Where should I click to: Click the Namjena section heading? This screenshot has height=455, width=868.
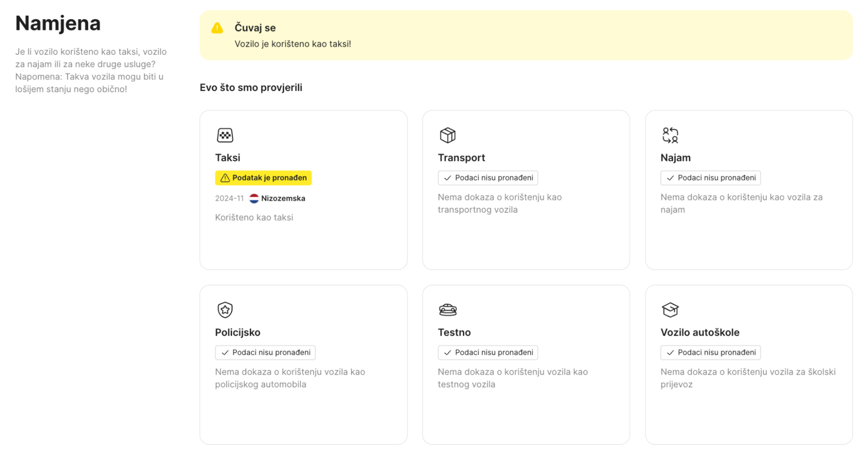pyautogui.click(x=58, y=23)
